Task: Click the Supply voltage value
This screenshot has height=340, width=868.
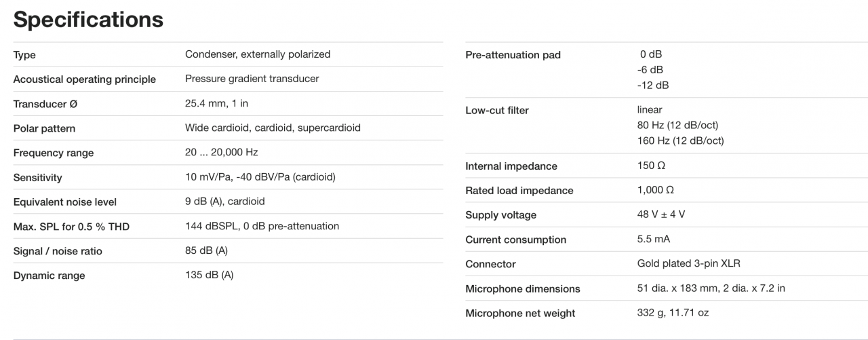Action: tap(660, 214)
